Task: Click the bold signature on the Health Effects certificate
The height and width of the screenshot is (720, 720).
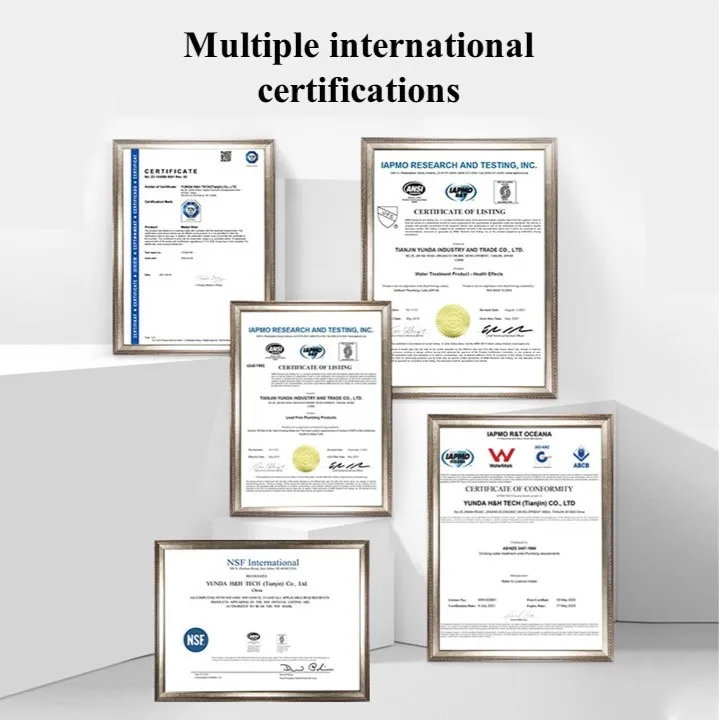Action: click(506, 330)
